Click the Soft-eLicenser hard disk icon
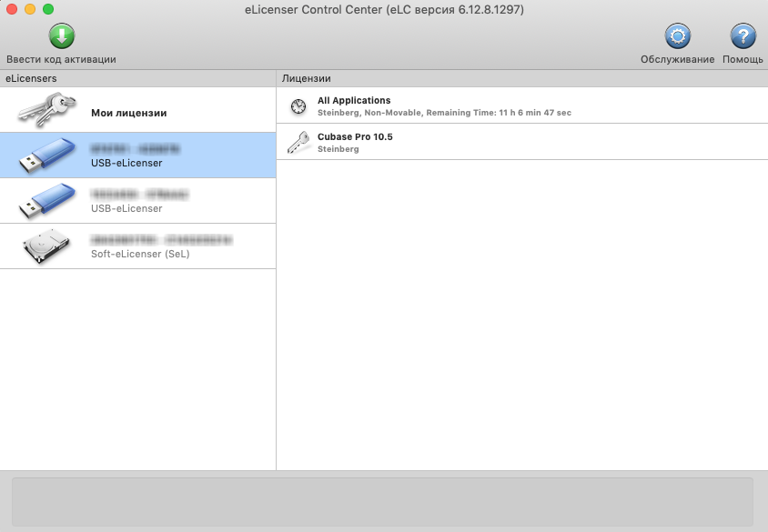Image resolution: width=768 pixels, height=532 pixels. [46, 246]
